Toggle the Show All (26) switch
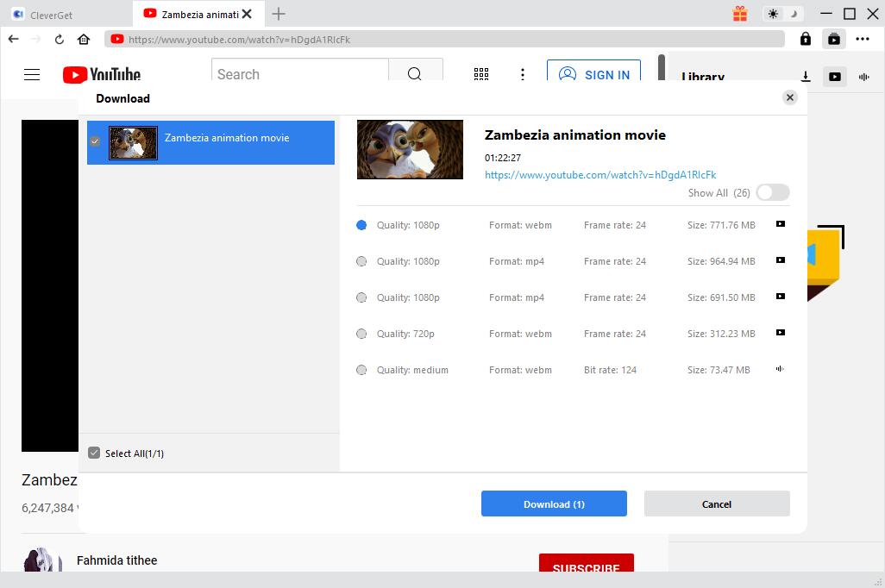885x588 pixels. coord(772,192)
